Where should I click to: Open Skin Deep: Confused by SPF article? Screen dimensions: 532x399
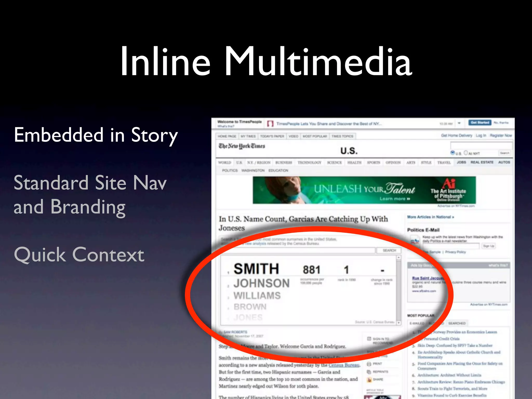[455, 345]
